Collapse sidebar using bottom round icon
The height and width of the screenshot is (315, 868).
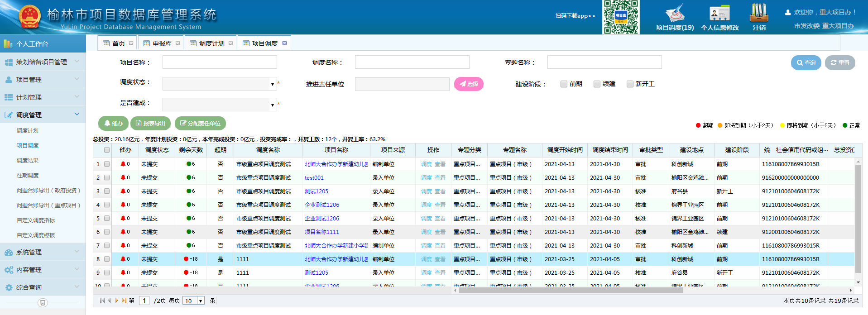point(43,303)
